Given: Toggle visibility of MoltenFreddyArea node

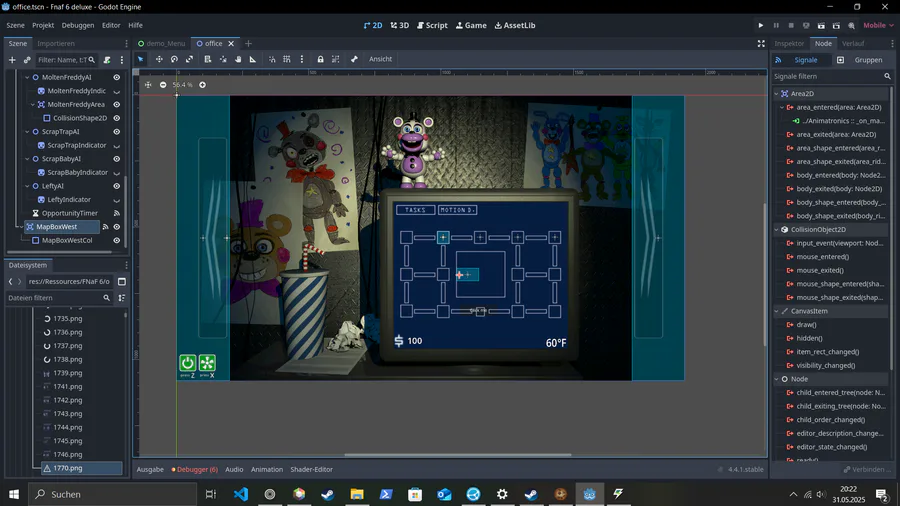Looking at the screenshot, I should pos(117,104).
